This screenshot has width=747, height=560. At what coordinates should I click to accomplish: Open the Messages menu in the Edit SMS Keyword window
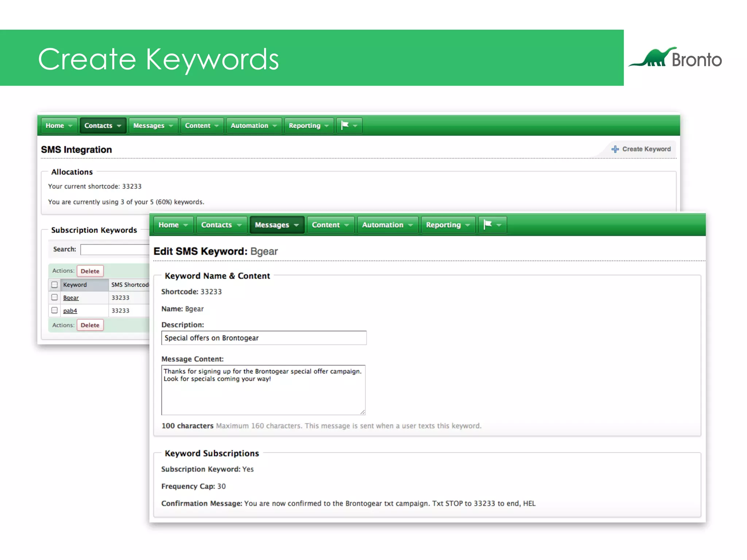tap(277, 225)
